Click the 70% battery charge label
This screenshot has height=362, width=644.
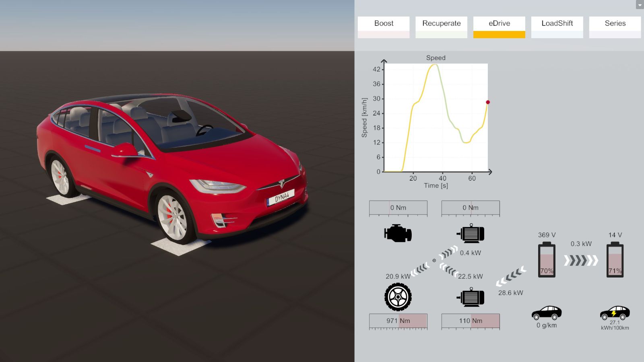tap(547, 271)
